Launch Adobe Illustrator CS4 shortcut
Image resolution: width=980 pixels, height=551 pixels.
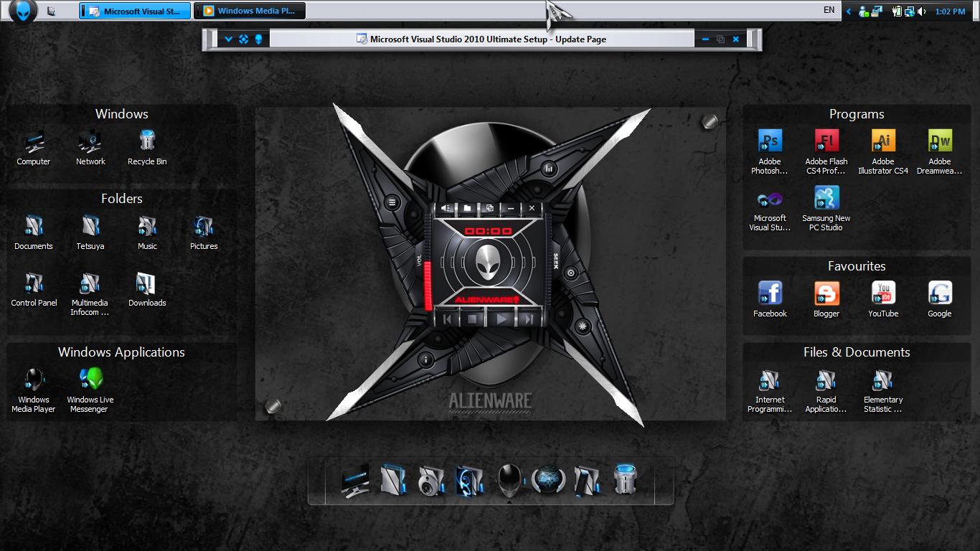(x=883, y=152)
